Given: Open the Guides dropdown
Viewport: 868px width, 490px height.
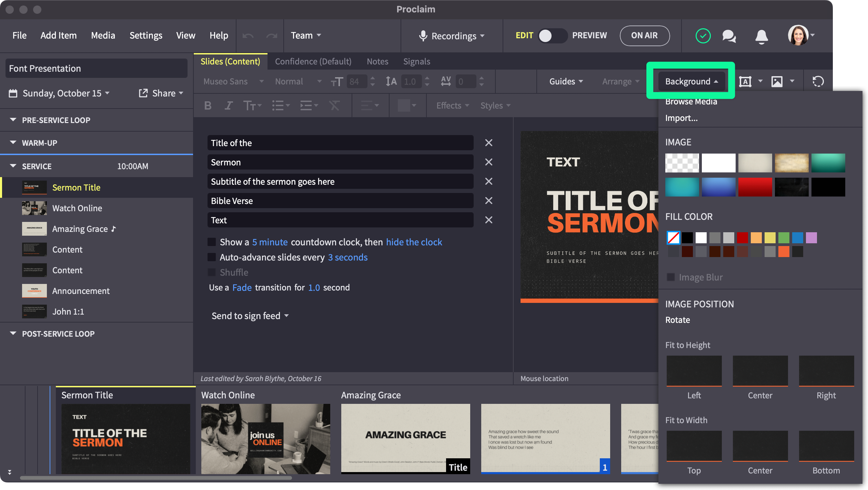Looking at the screenshot, I should click(x=566, y=82).
